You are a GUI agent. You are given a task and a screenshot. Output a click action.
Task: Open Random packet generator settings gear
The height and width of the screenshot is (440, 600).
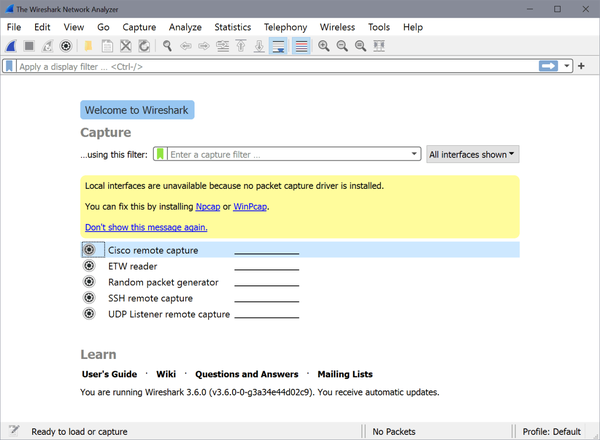pyautogui.click(x=89, y=282)
